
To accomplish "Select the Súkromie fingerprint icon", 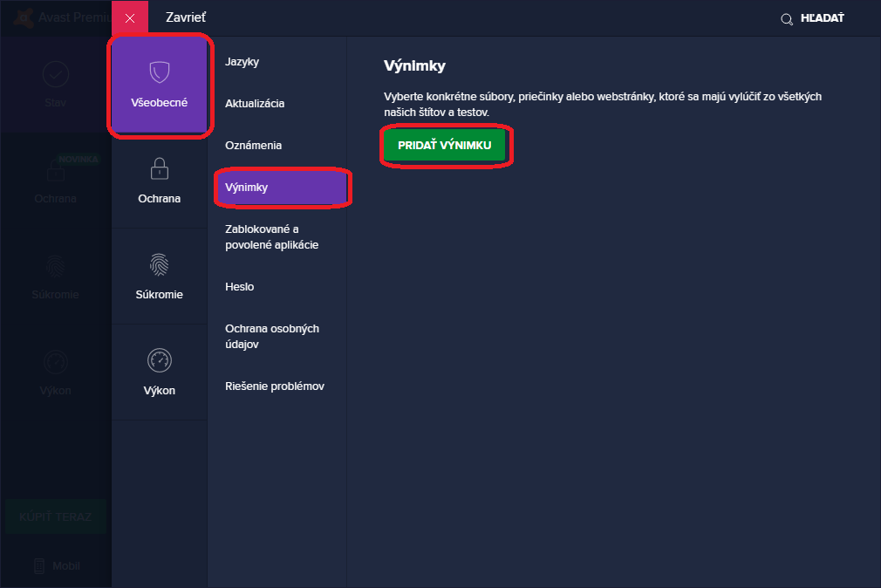I will click(x=159, y=264).
